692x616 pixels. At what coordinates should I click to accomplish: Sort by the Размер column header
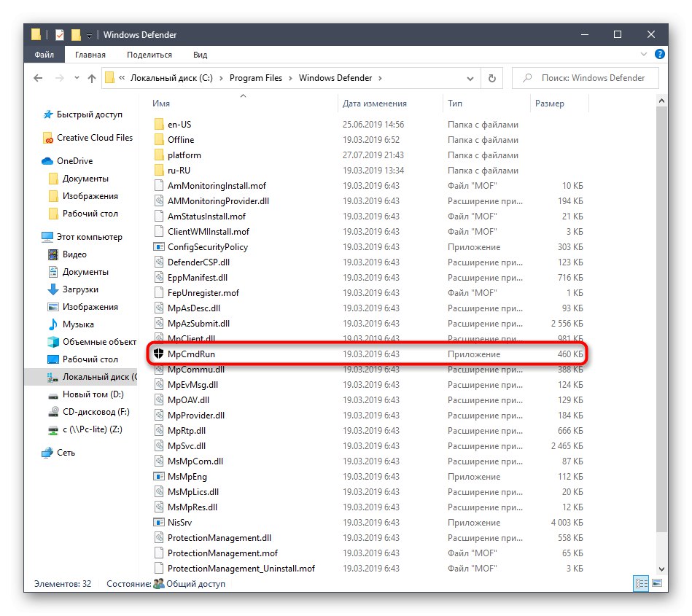point(550,104)
